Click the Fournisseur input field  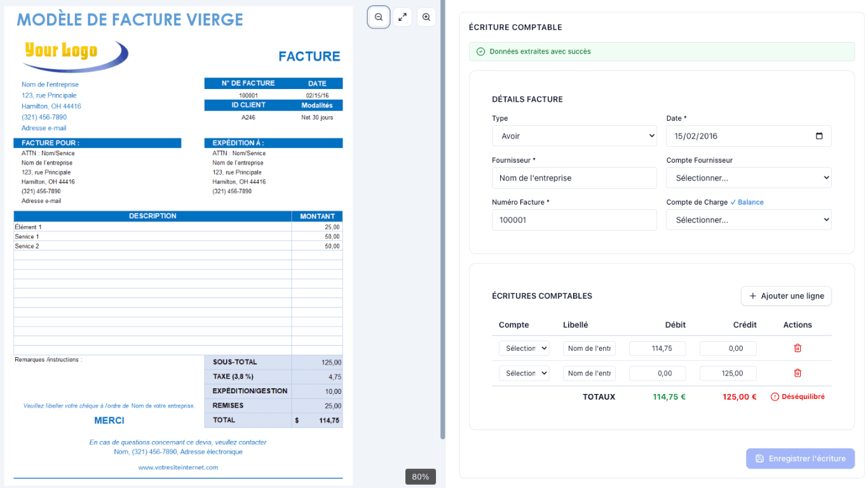pyautogui.click(x=574, y=178)
